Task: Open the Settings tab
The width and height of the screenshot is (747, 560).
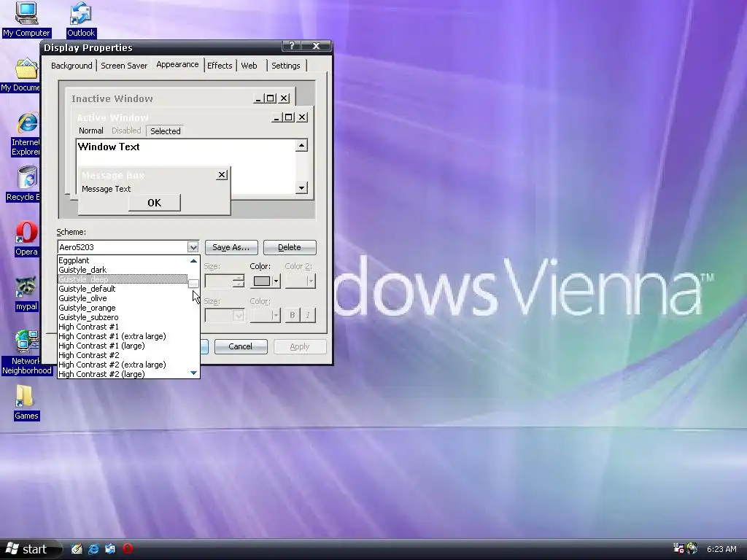Action: 286,66
